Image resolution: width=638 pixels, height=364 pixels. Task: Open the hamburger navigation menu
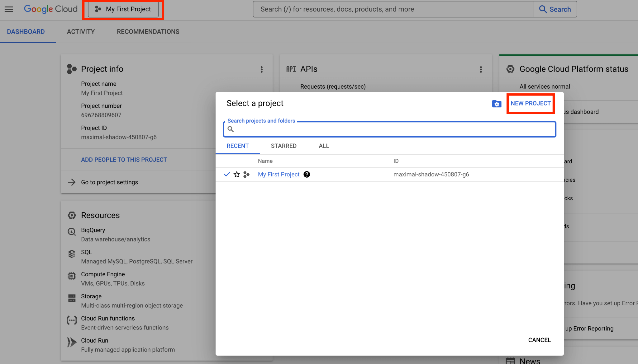coord(9,9)
